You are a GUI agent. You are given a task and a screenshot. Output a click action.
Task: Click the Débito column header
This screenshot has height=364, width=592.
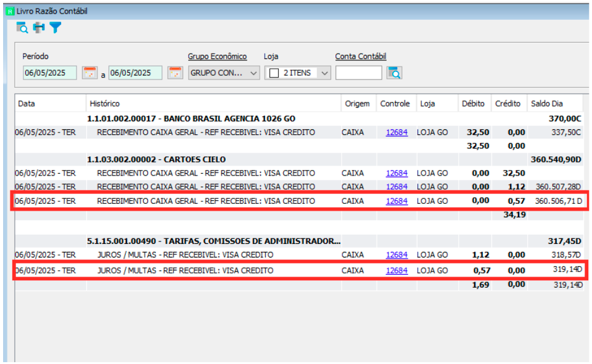475,103
